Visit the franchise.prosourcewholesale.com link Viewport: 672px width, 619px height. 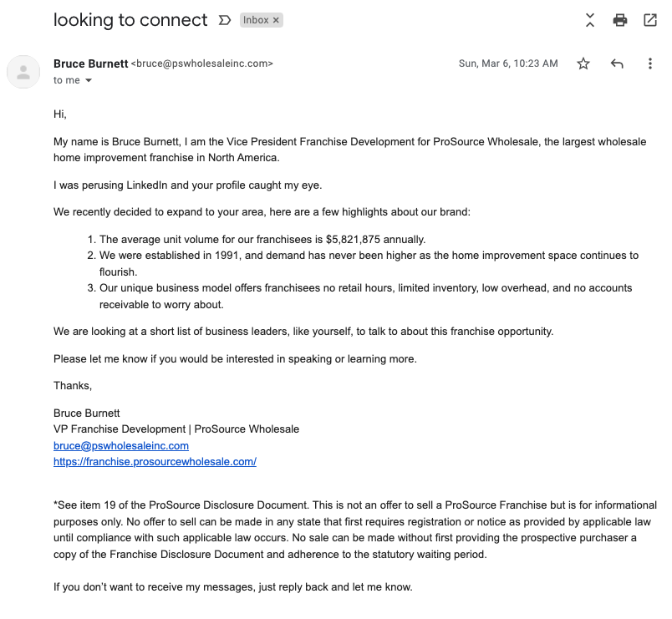(x=155, y=461)
